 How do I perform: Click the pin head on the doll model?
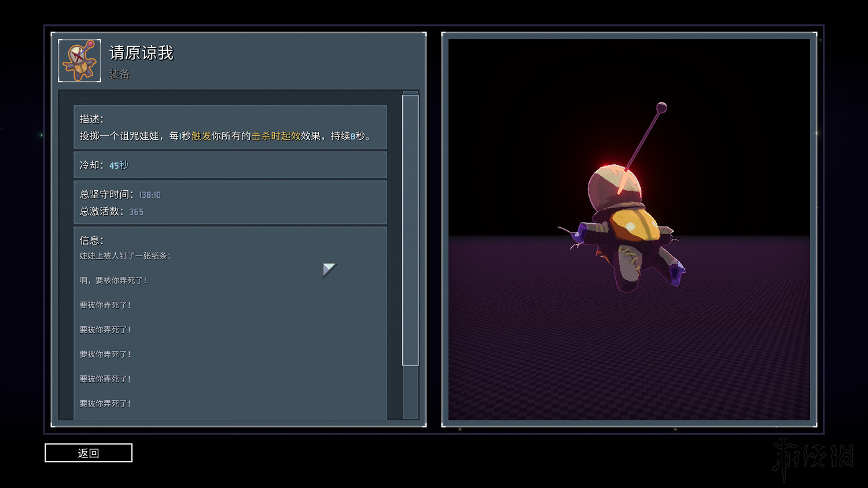click(x=661, y=108)
